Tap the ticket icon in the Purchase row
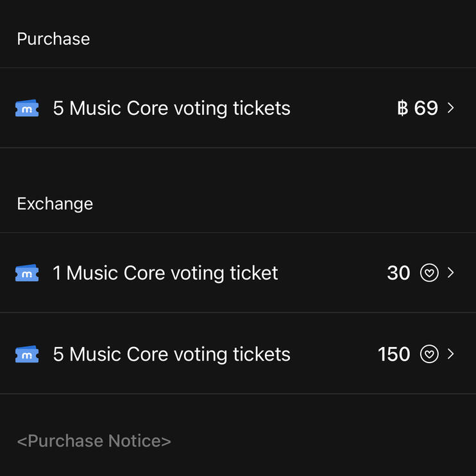 pyautogui.click(x=27, y=109)
